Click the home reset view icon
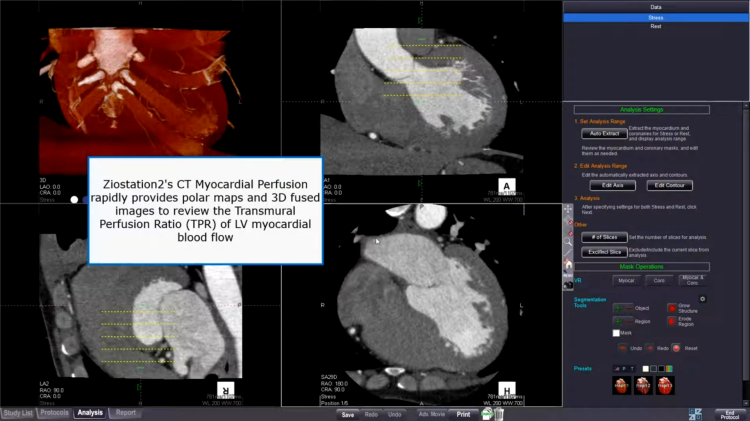 pos(568,264)
